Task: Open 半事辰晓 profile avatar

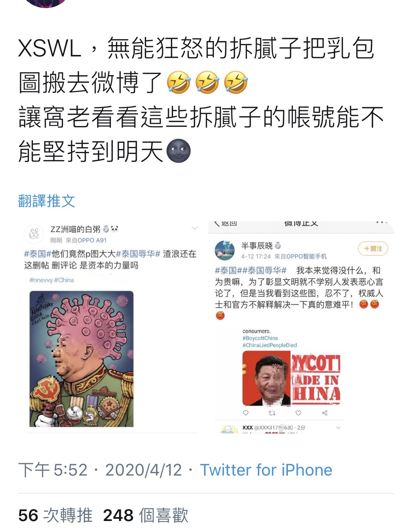Action: pyautogui.click(x=224, y=250)
